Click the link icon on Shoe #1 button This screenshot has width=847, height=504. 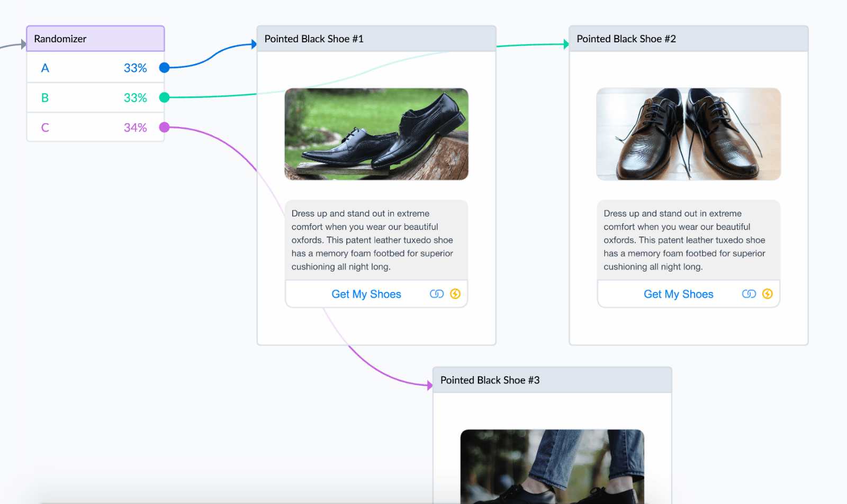click(x=437, y=294)
